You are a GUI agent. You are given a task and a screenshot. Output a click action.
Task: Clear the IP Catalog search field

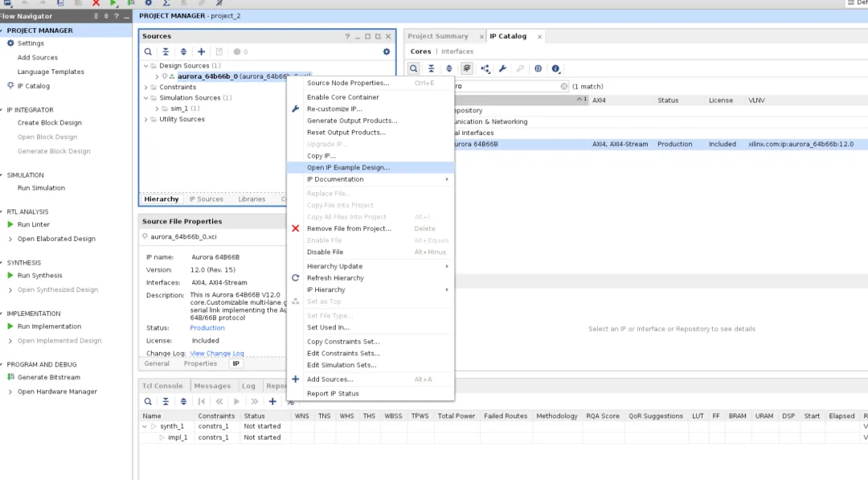pos(564,86)
